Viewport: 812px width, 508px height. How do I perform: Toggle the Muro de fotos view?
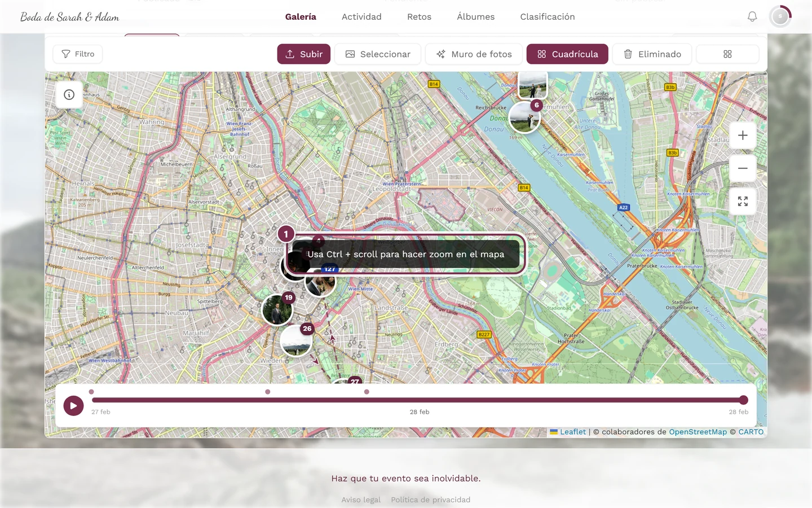[x=474, y=54]
